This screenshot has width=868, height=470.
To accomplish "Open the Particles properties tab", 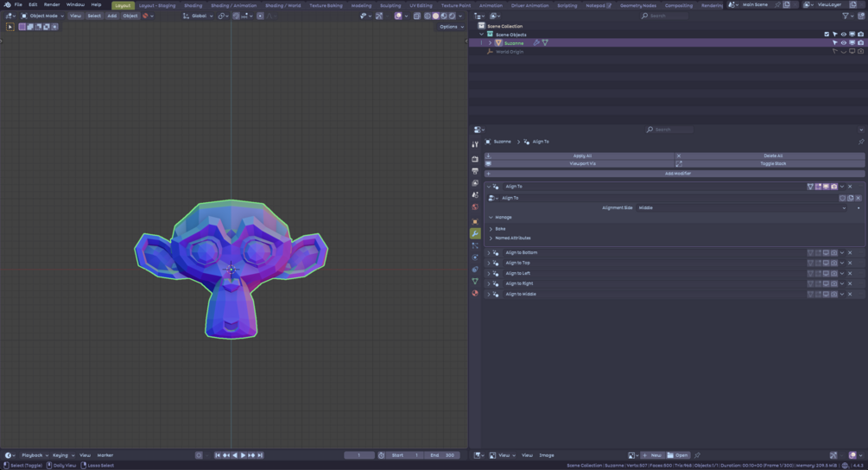I will coord(475,245).
